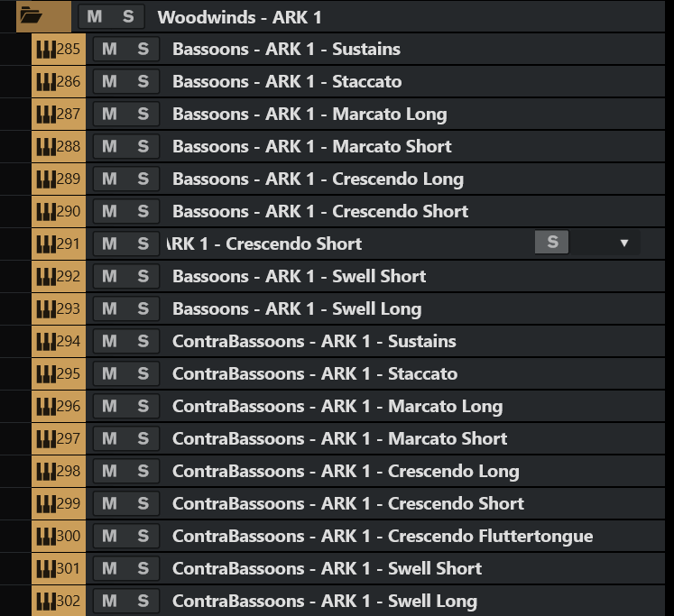Click the MIDI keyboard icon of track 289

click(46, 179)
